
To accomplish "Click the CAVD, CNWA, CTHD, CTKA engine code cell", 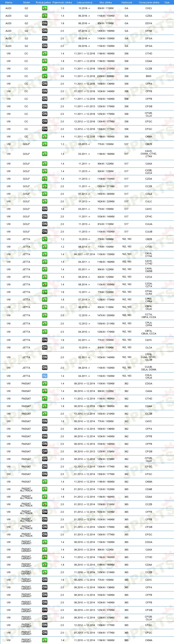I will tap(149, 154).
